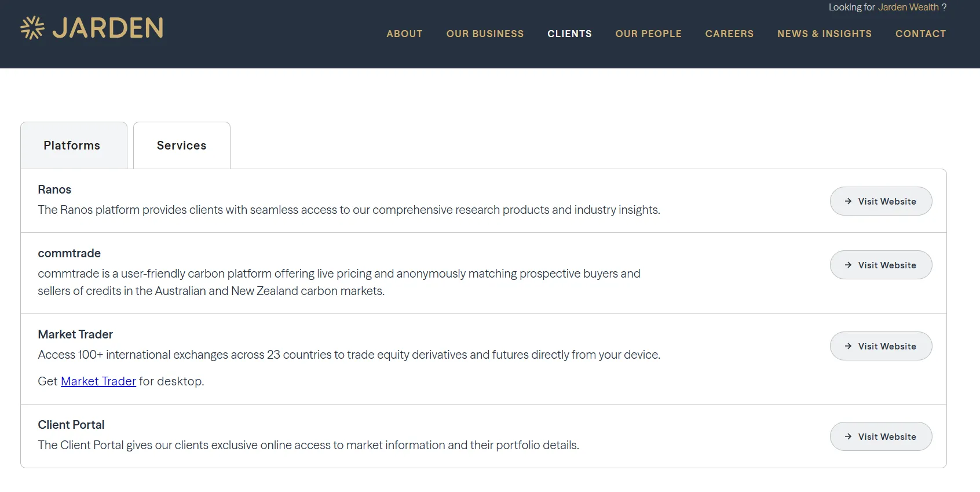
Task: Open the Careers navigation link
Action: point(729,34)
